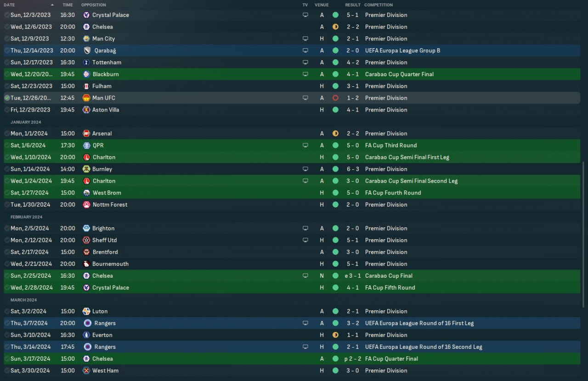
Task: Tick the selection circle for the Blackburn fixture
Action: pos(7,74)
